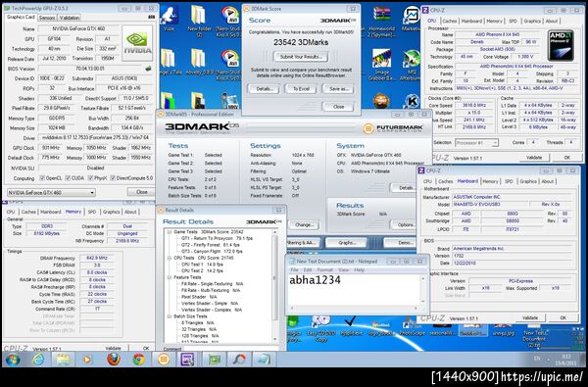Open the Image Grabber desktop shortcut
Viewport: 588px width, 387px height.
pos(381,65)
